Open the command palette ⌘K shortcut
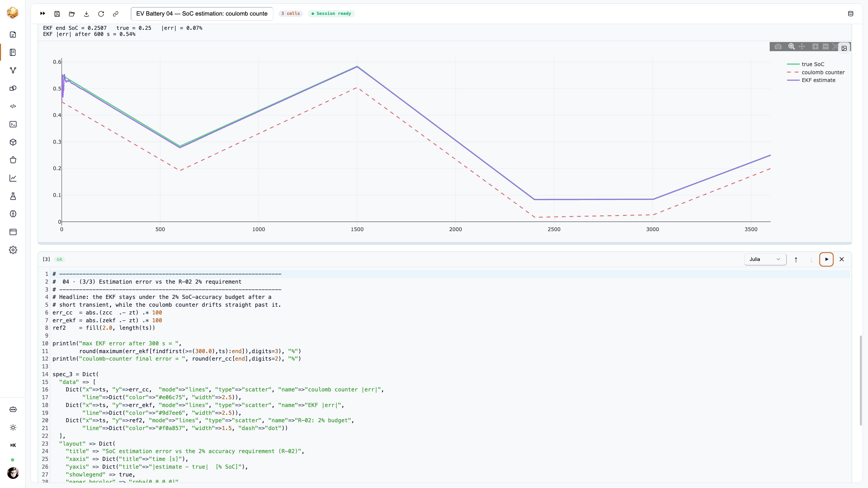 coord(13,445)
